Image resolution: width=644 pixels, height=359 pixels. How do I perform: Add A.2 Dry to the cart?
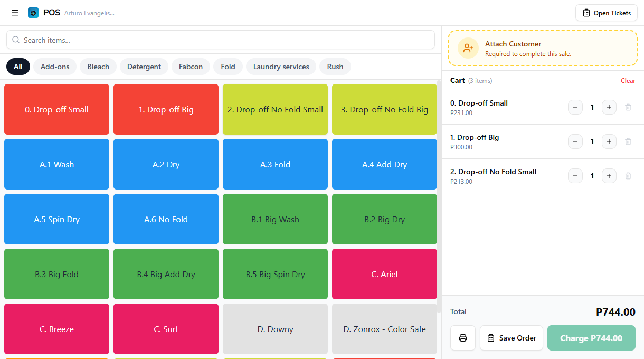point(166,164)
